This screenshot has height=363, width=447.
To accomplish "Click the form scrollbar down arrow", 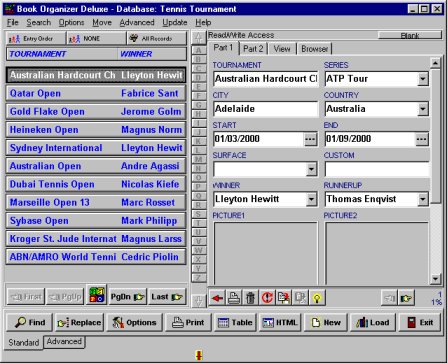I will 435,279.
